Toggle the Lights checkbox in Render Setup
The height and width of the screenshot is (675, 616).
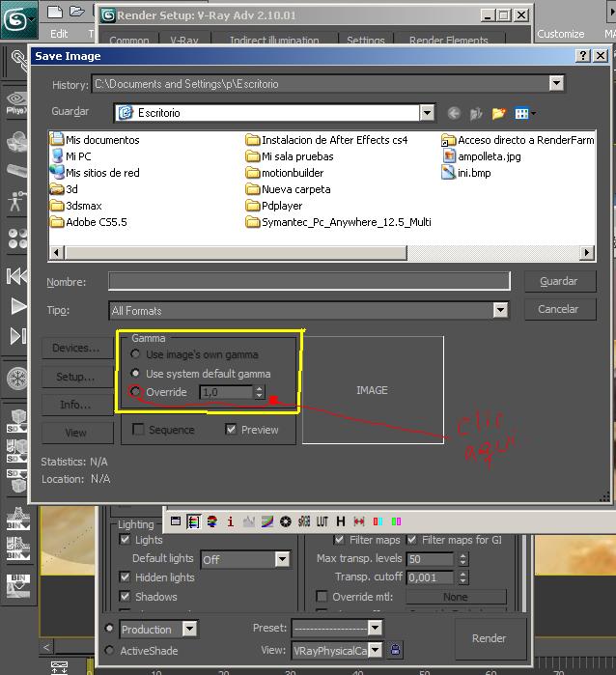coord(125,539)
